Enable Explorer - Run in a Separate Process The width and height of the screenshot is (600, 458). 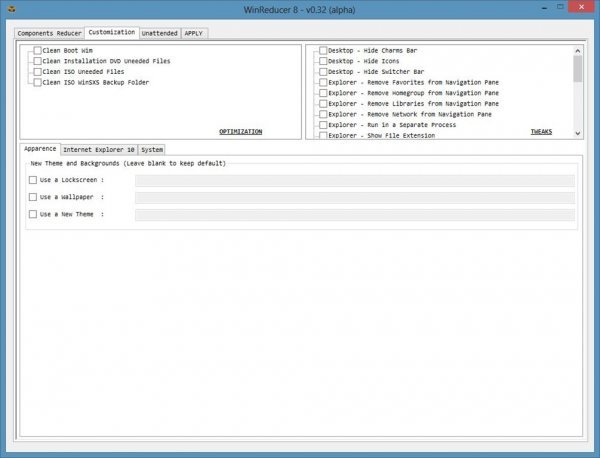tap(323, 125)
